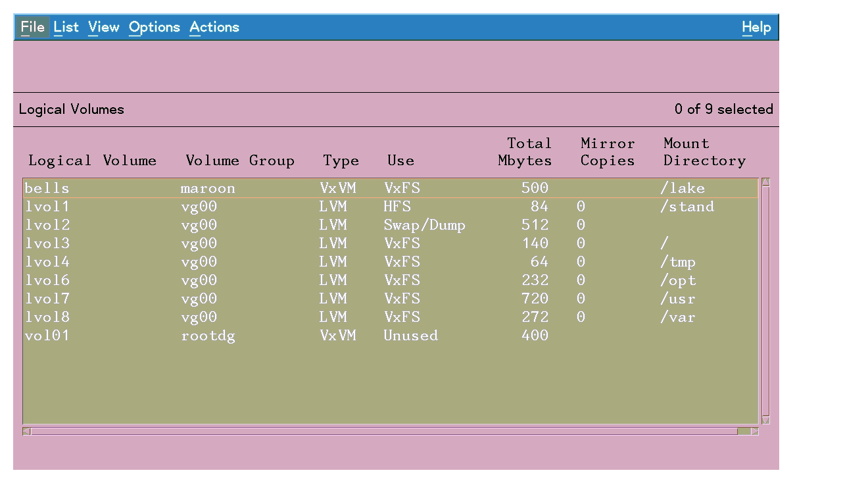Select the bells logical volume row
Screen dimensions: 868x483
47,188
